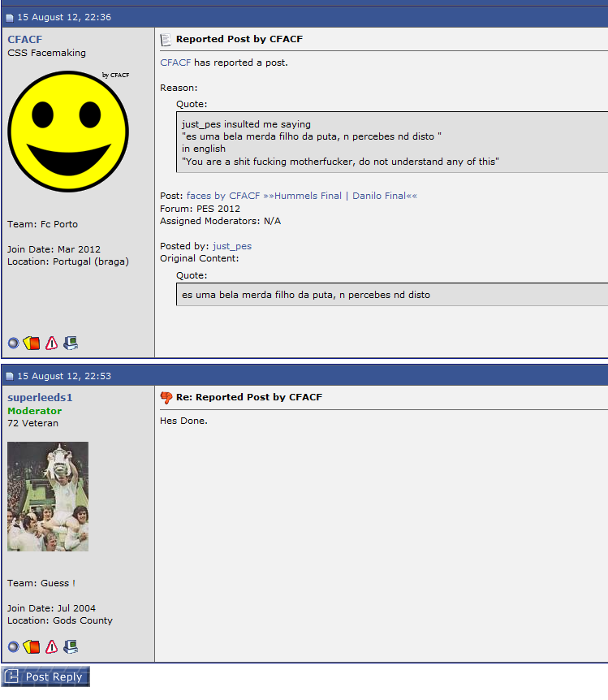
Task: Open superleeds1 user profile link
Action: coord(40,397)
